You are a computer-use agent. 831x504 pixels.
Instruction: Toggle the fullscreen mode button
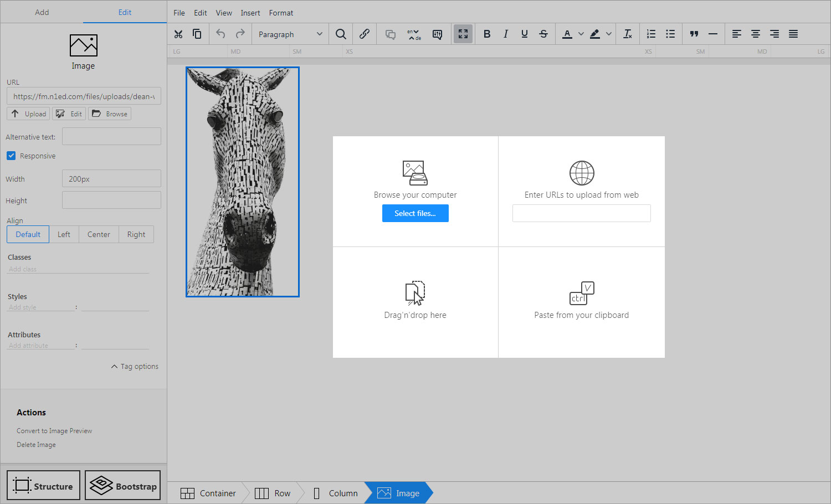coord(463,34)
